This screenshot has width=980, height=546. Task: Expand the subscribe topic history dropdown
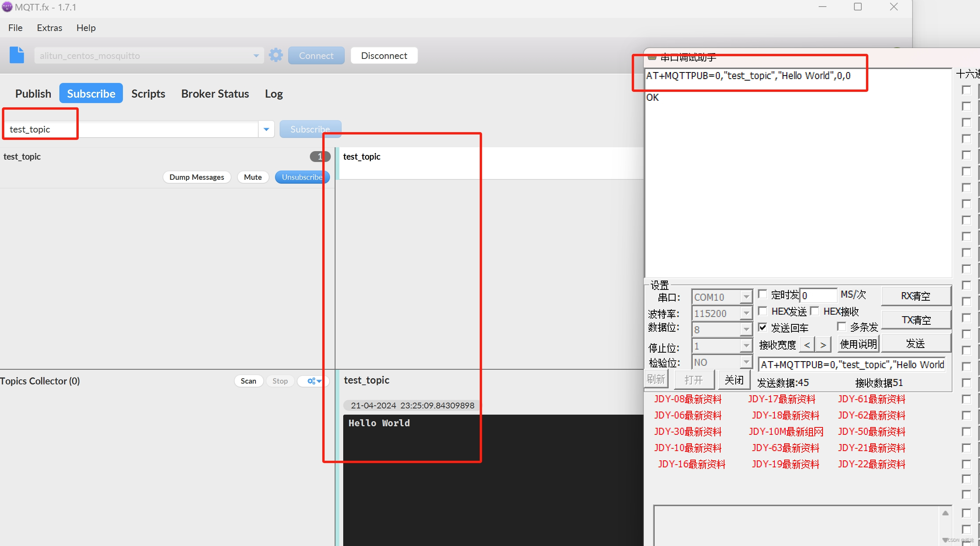pos(266,129)
